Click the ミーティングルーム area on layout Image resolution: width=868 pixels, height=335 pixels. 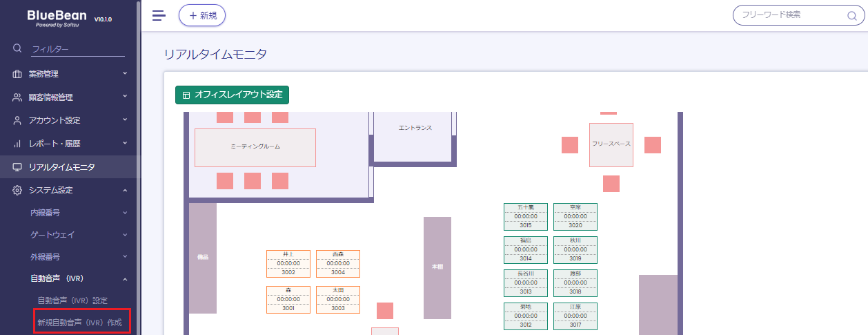[255, 147]
